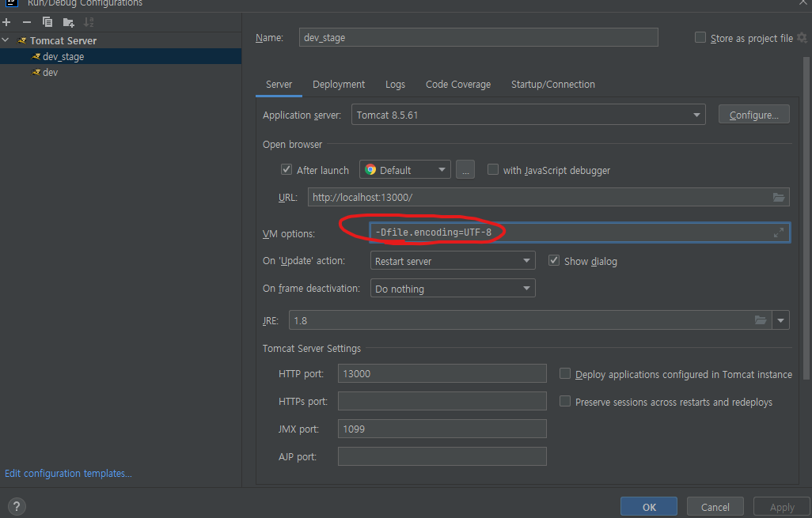Switch to the Server tab
Screen dimensions: 812x518
pyautogui.click(x=279, y=85)
